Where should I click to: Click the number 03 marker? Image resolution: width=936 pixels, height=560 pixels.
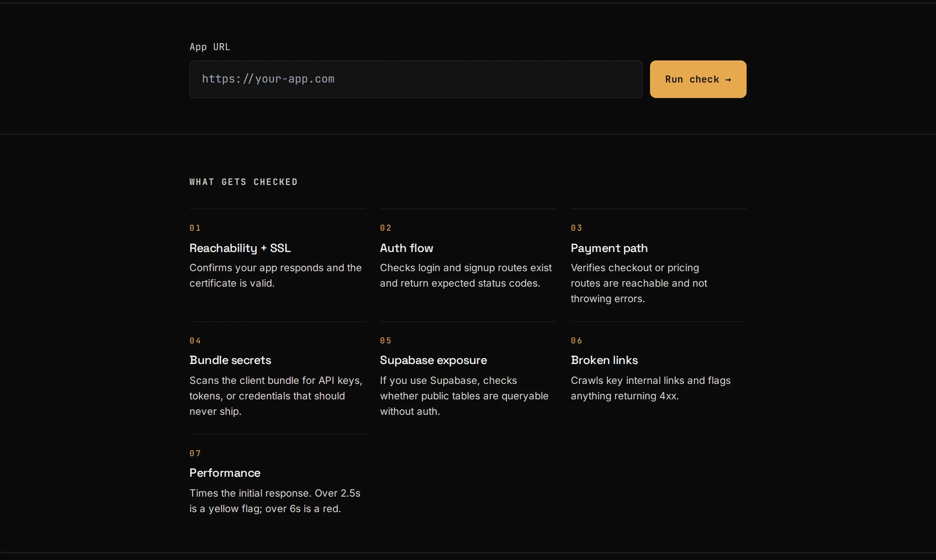[x=576, y=228]
